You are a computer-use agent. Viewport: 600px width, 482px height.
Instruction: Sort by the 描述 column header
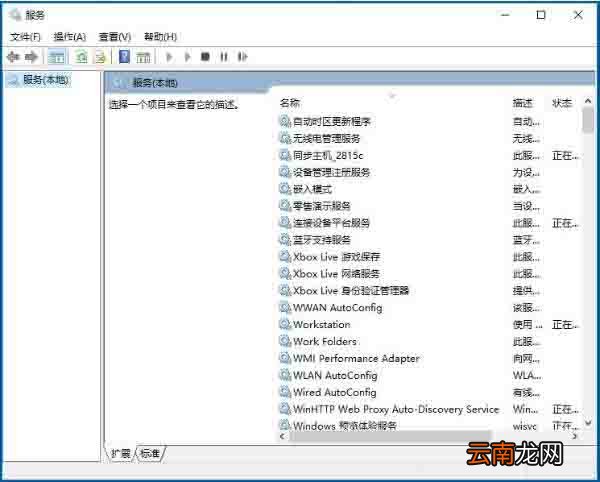tap(522, 103)
